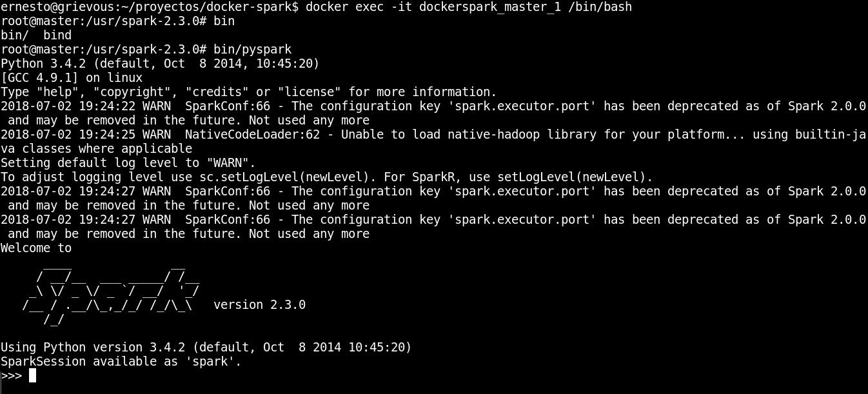
Task: Click the Spark ASCII art logo
Action: coord(111,291)
